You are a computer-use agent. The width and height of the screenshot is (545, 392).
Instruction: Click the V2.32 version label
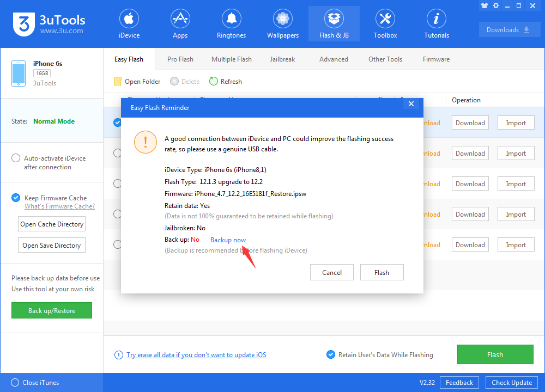click(x=427, y=383)
